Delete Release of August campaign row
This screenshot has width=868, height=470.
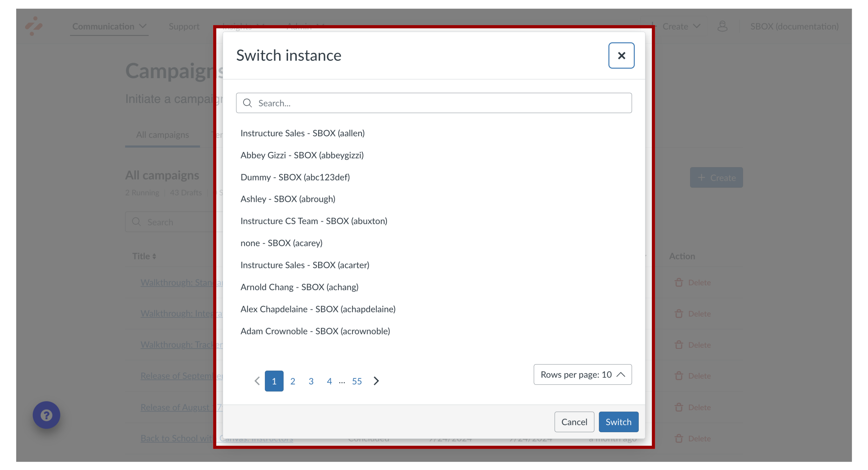tap(693, 407)
